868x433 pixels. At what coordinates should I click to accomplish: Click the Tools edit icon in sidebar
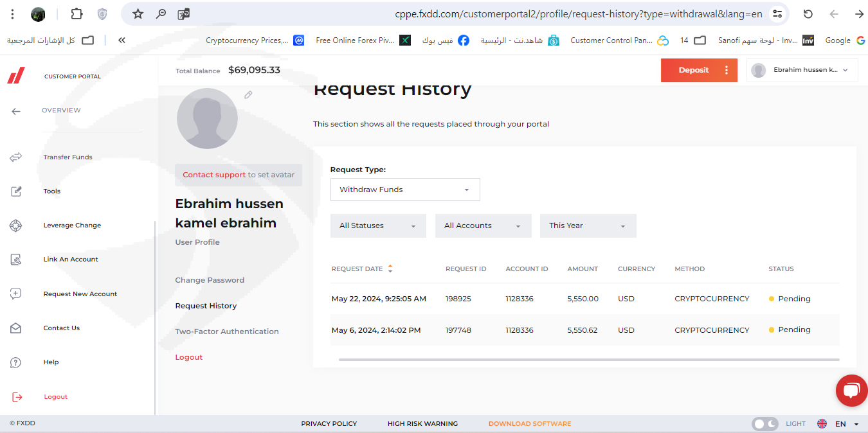(16, 191)
